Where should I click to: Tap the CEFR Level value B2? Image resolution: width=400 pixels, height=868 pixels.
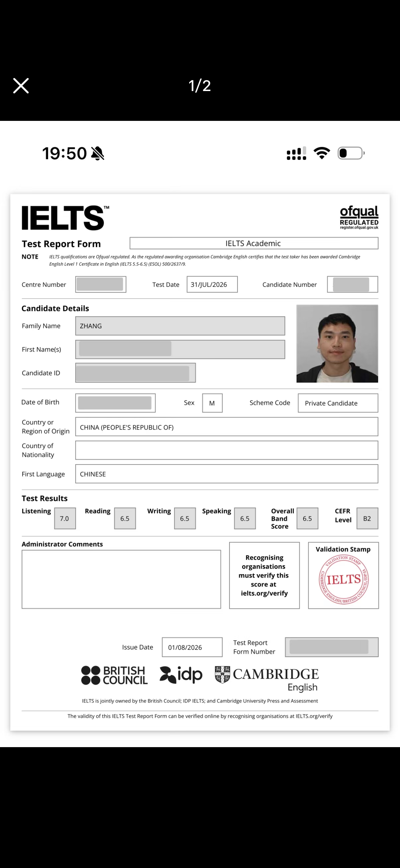[367, 519]
